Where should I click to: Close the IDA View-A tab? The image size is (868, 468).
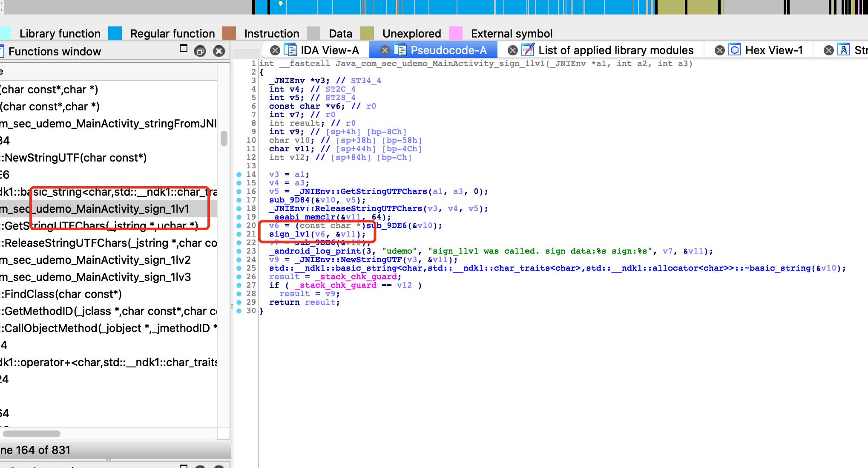pyautogui.click(x=275, y=50)
